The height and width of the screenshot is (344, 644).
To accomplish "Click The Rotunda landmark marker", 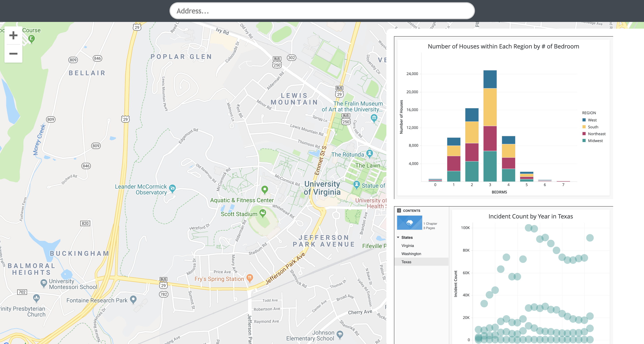I will [x=369, y=153].
